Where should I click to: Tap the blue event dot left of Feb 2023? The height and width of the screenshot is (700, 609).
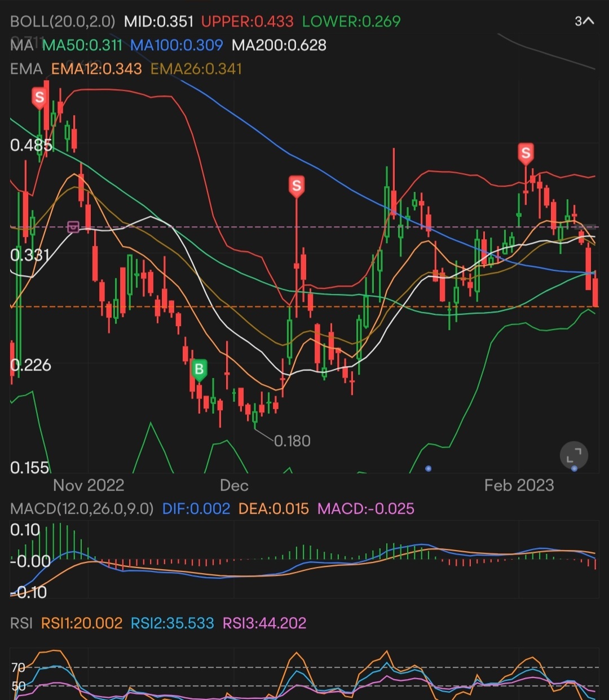coord(429,468)
